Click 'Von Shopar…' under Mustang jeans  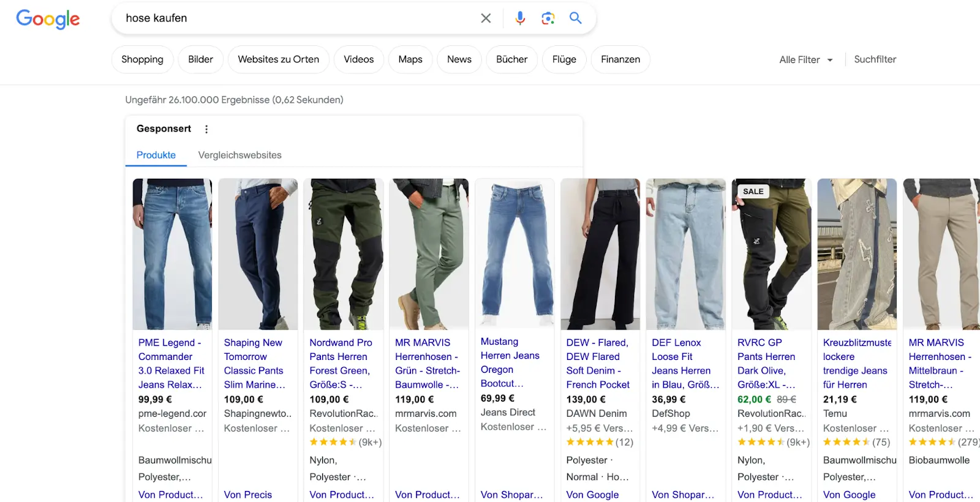tap(511, 495)
